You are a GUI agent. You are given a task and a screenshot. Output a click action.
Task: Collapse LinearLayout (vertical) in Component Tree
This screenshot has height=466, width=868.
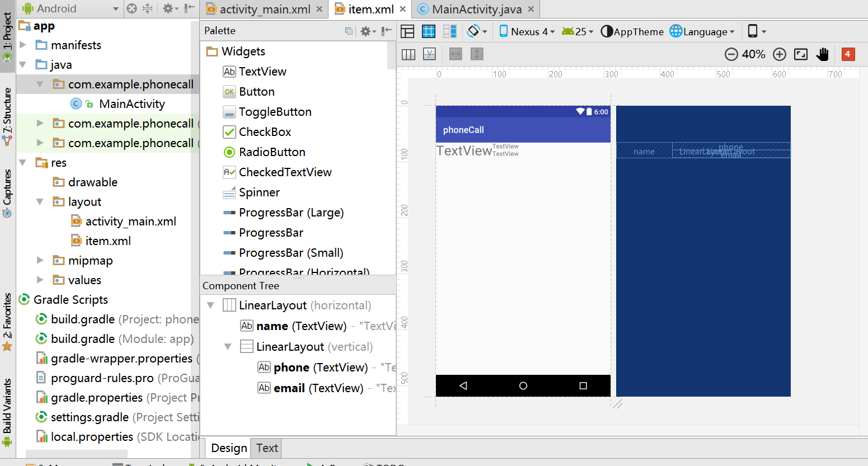pyautogui.click(x=228, y=347)
